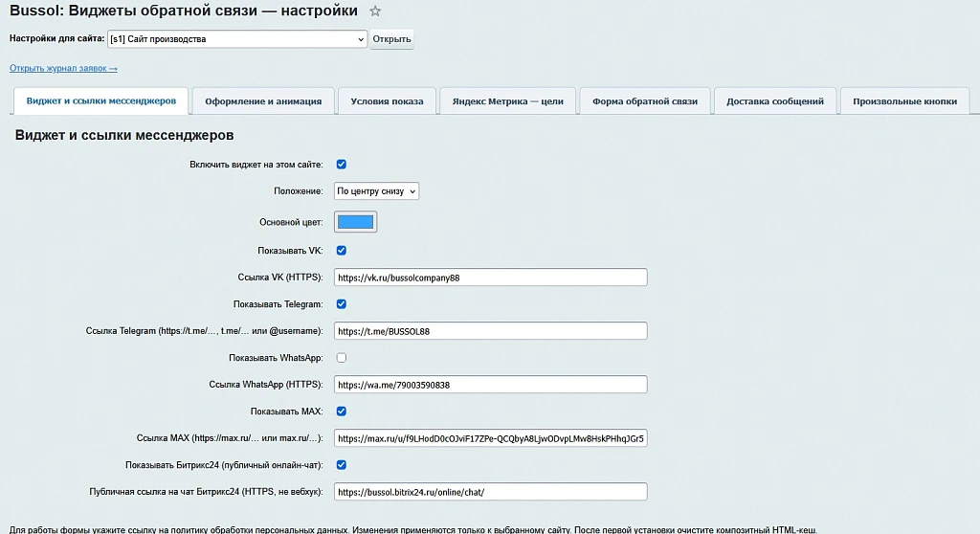Click the Битрикс24 chat link field
Screen dimensions: 980x534
491,492
